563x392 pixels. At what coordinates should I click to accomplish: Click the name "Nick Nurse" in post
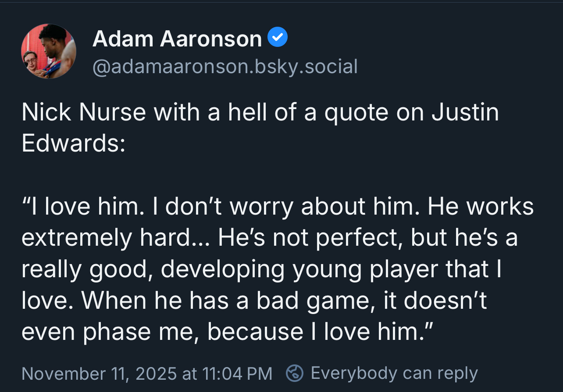[x=83, y=113]
